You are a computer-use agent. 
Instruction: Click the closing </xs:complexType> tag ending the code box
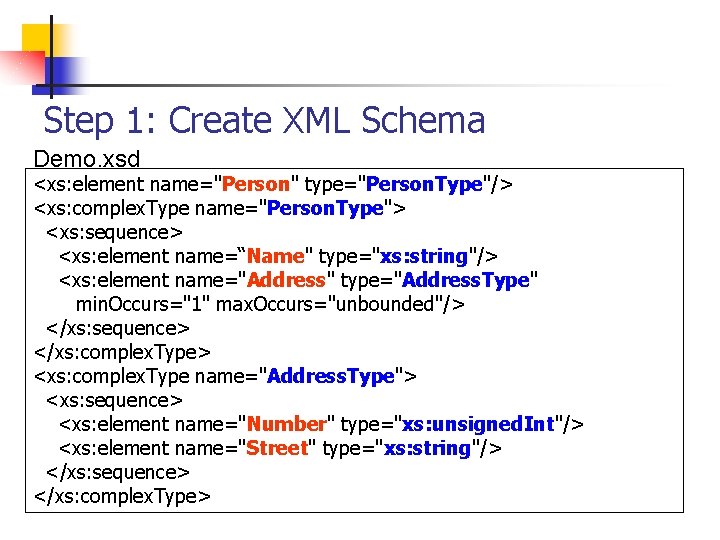(x=122, y=496)
